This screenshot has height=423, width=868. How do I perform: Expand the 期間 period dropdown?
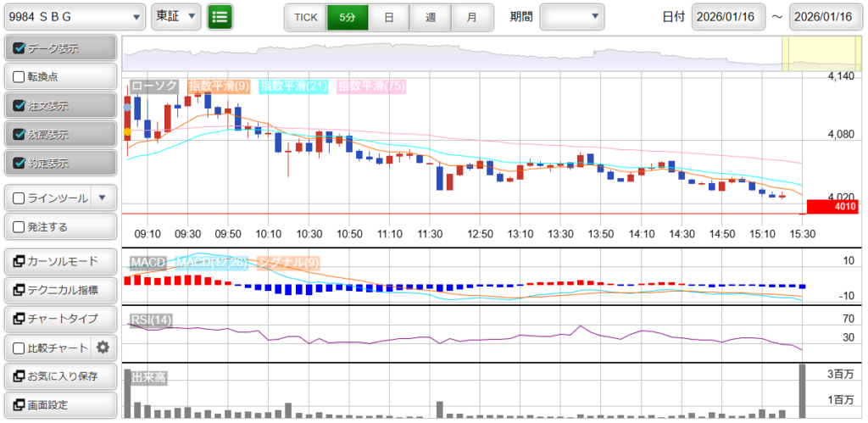pos(572,16)
